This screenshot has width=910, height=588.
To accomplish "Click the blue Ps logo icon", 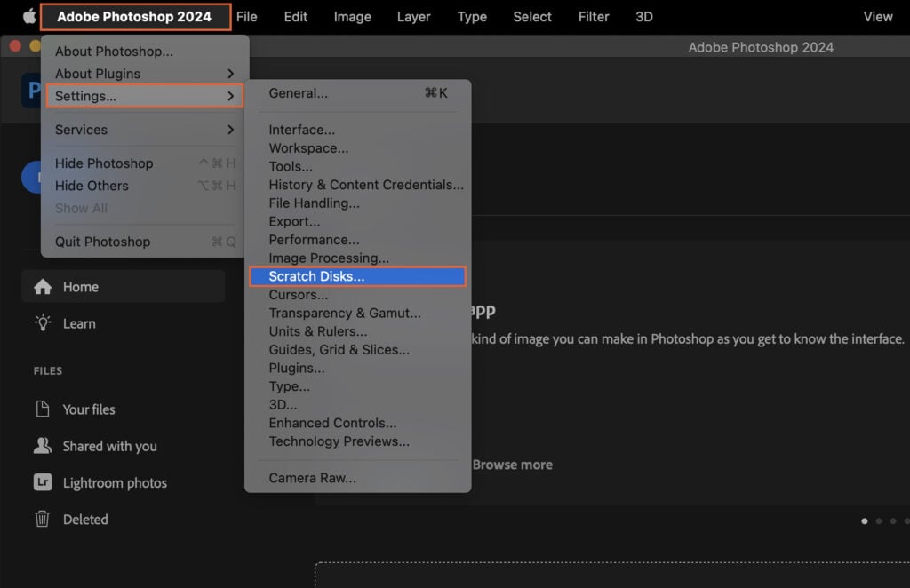I will click(x=31, y=91).
